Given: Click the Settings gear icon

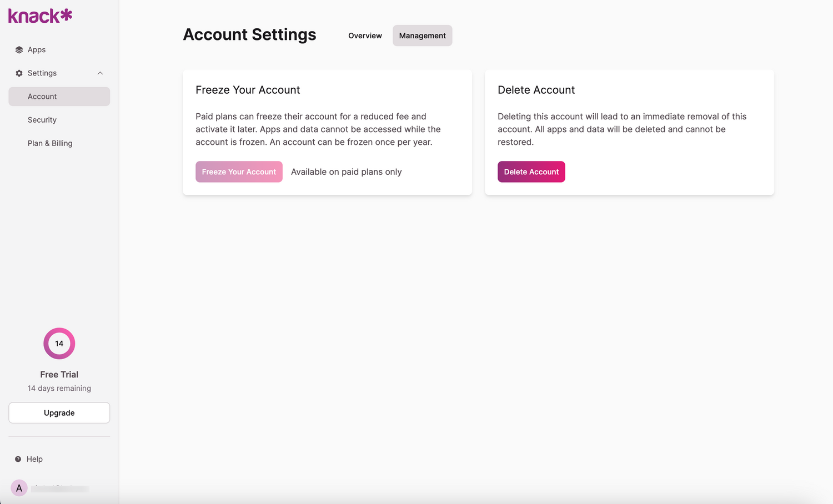Looking at the screenshot, I should (19, 73).
